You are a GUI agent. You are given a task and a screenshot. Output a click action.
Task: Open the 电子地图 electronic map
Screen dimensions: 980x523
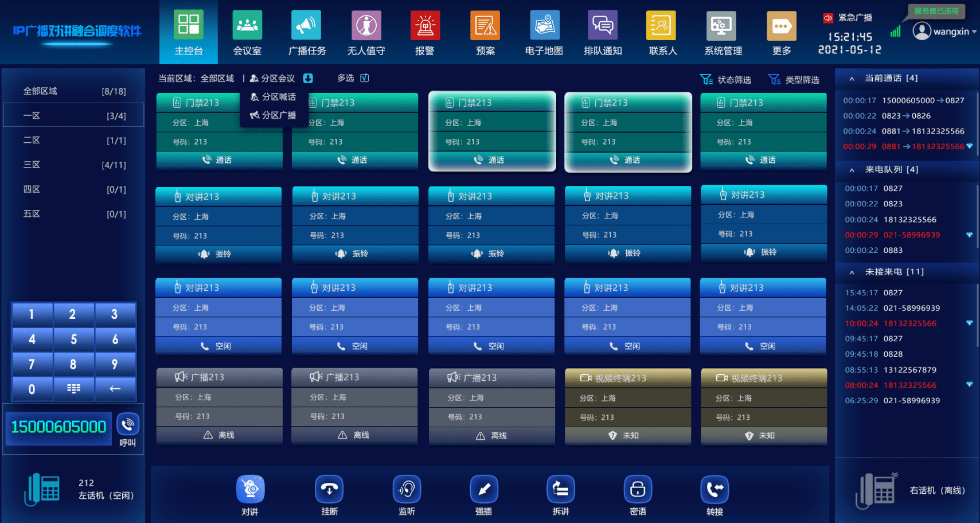click(x=544, y=33)
